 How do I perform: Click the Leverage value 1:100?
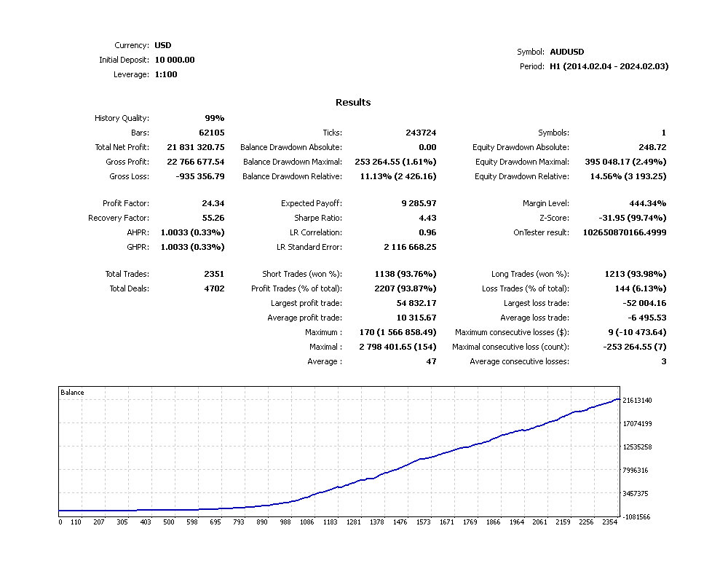[166, 74]
